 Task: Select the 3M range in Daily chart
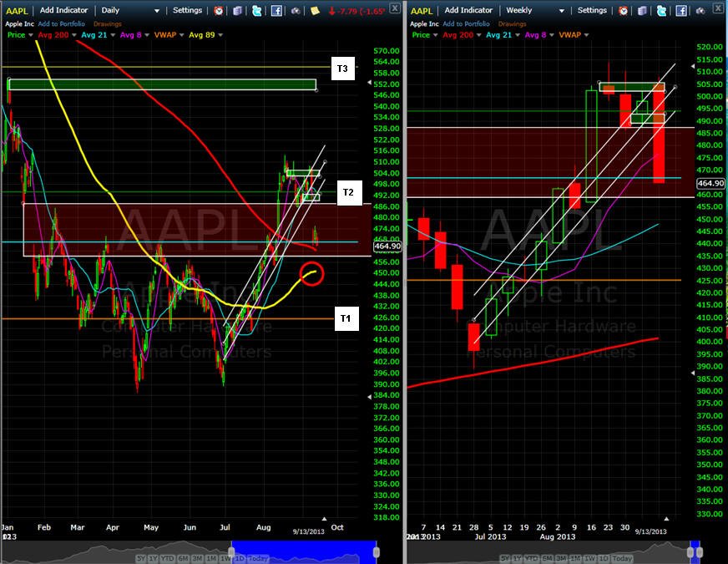coord(196,558)
